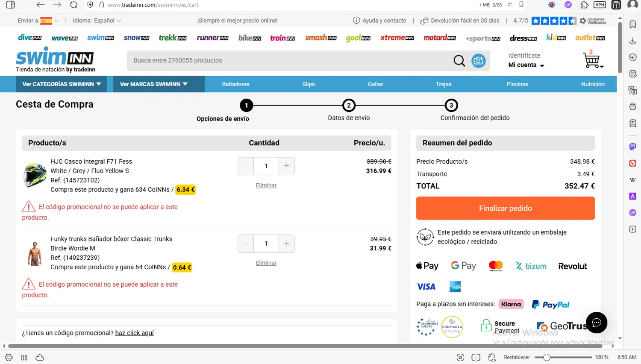Click the VPN button in the toolbar

600,5
